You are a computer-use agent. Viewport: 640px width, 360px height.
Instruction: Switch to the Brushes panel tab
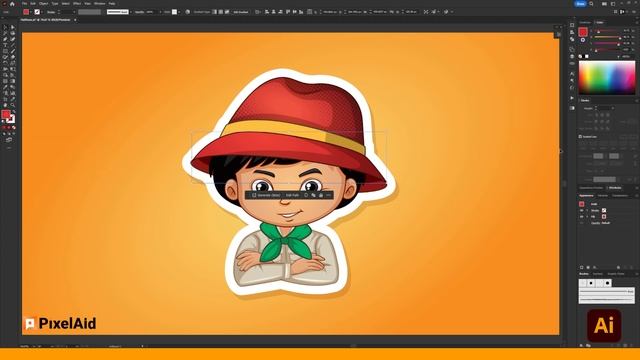584,274
